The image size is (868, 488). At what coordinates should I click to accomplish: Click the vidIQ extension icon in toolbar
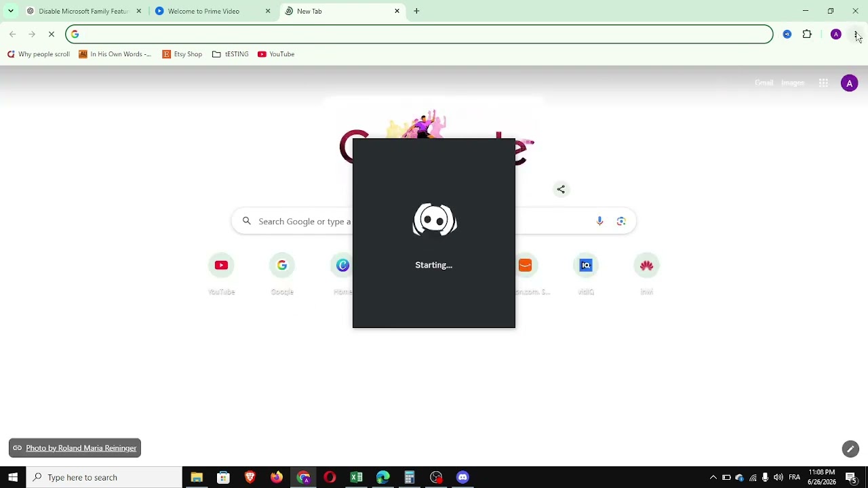[x=787, y=35]
